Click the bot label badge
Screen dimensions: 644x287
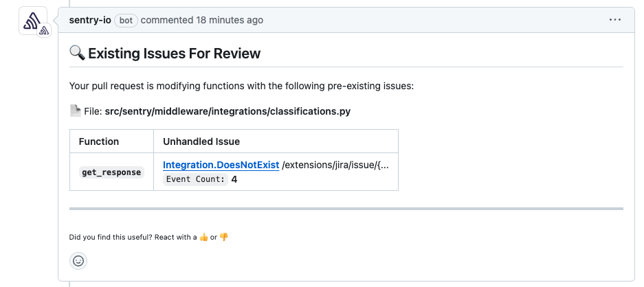click(126, 20)
